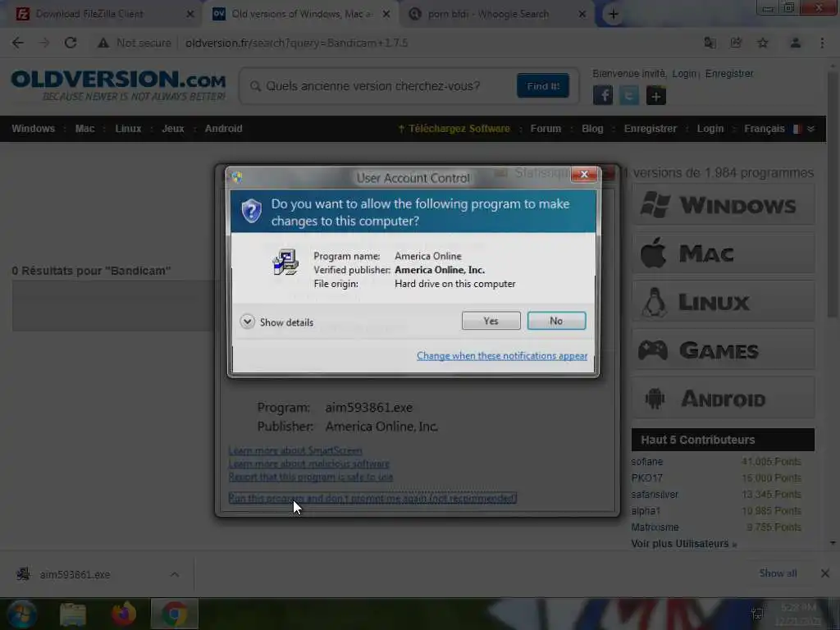Click the Windows platform banner
840x630 pixels.
point(723,204)
